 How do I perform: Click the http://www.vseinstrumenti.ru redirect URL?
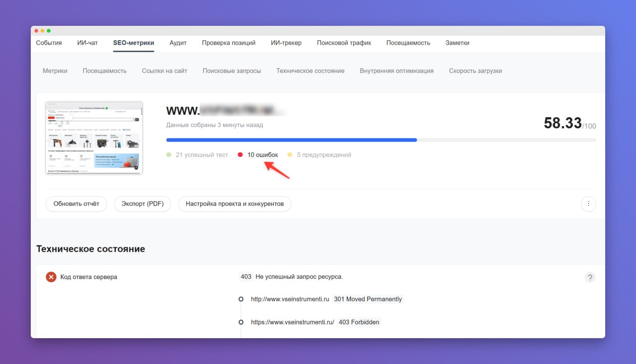coord(290,299)
